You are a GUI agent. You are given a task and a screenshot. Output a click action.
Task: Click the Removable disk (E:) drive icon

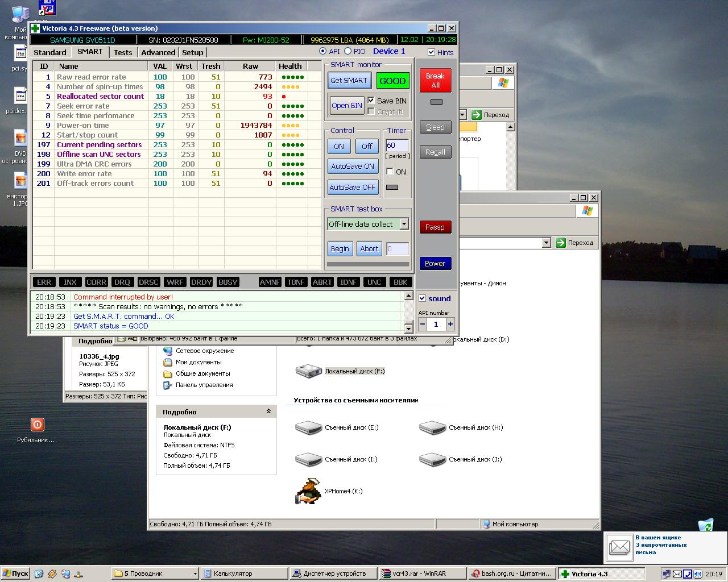pyautogui.click(x=309, y=427)
